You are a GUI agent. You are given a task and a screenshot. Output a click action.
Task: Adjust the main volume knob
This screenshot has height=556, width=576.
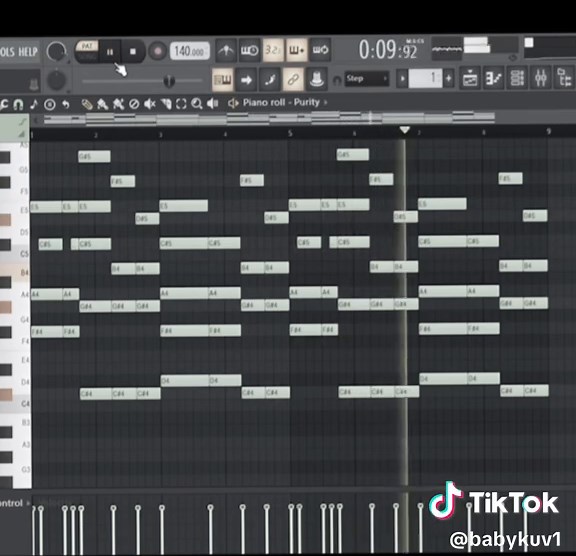[56, 51]
